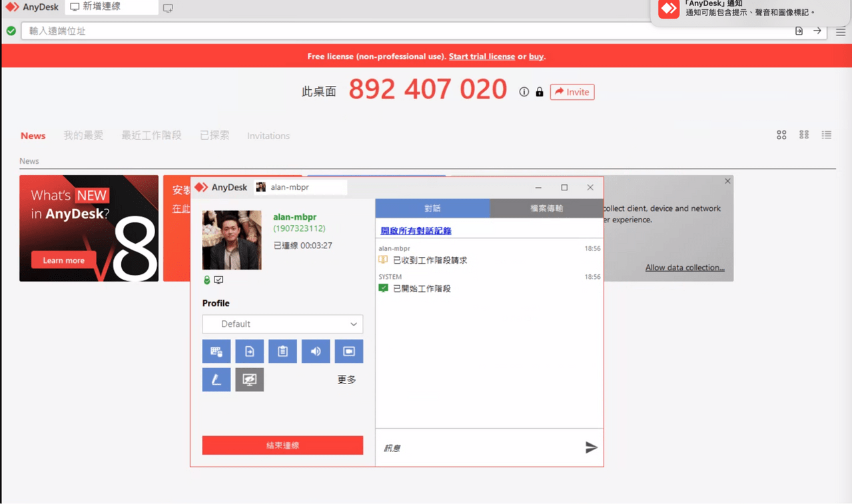Screen dimensions: 852x504
Task: Enable the privacy mode screen icon
Action: point(249,379)
